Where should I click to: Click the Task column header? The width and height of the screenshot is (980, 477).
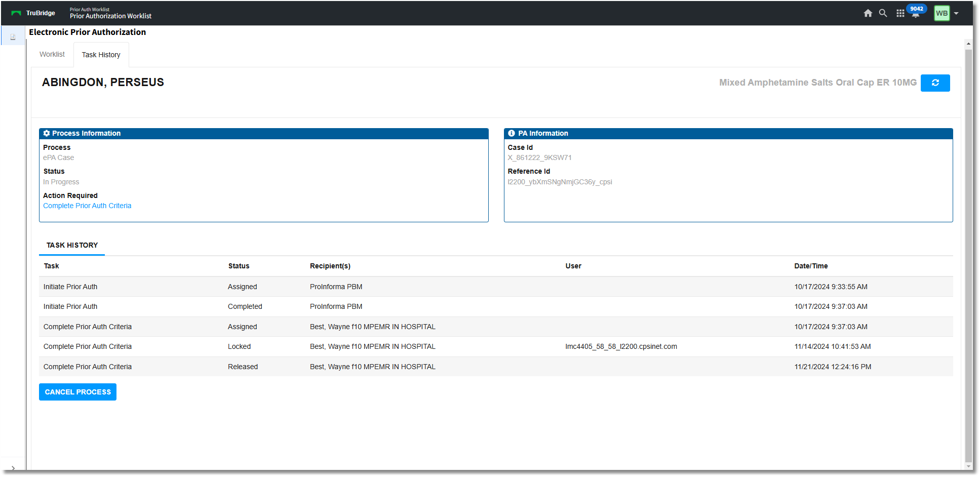click(x=51, y=266)
